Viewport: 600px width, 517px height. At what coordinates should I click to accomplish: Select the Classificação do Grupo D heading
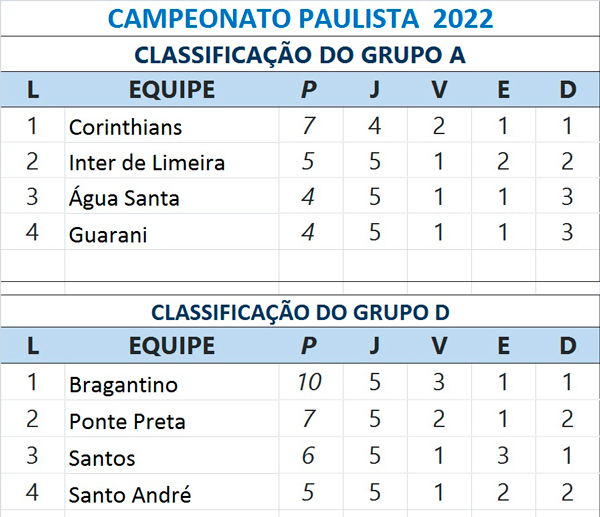[300, 312]
